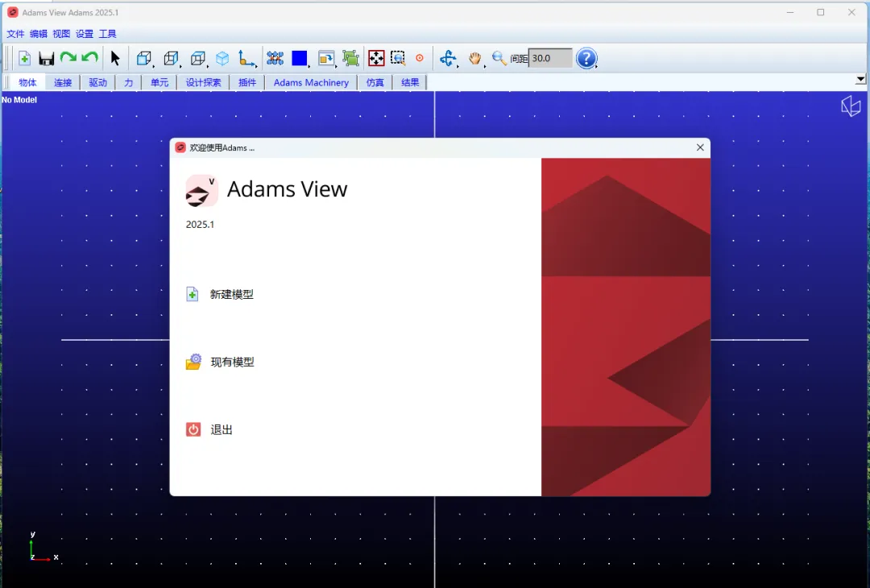Click the view orientation cube icon in the viewport

click(851, 106)
